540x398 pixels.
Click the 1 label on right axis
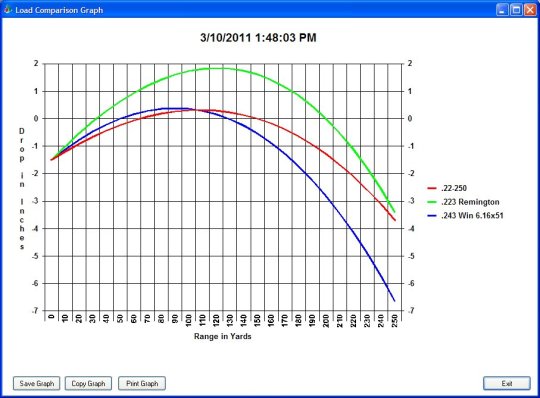point(410,91)
